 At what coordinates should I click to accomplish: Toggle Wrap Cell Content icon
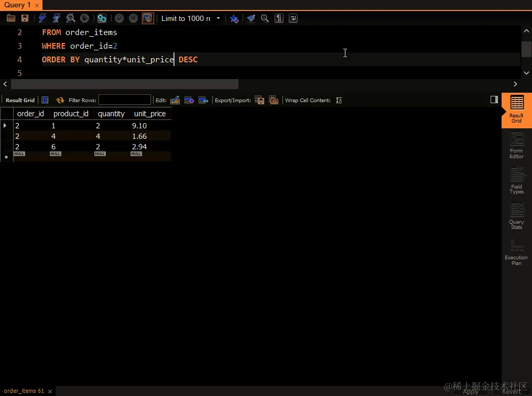(339, 101)
